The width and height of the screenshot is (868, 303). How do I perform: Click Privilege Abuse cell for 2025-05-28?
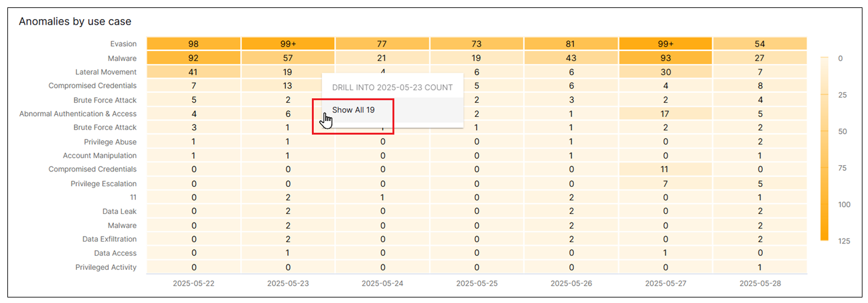click(760, 142)
